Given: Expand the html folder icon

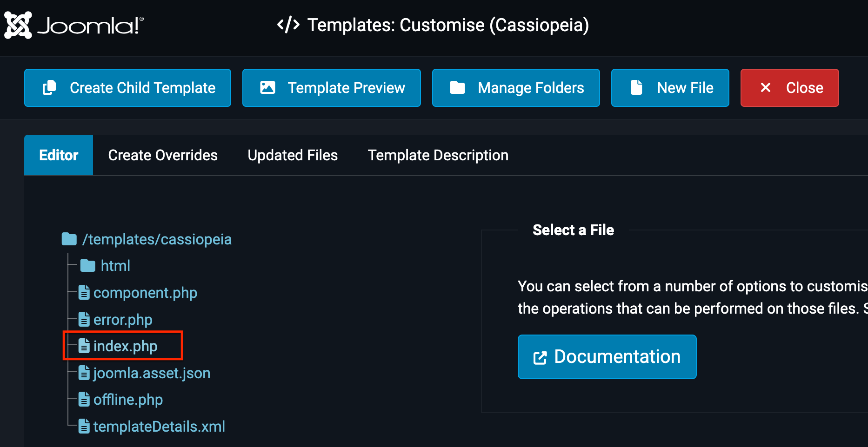Looking at the screenshot, I should (87, 266).
